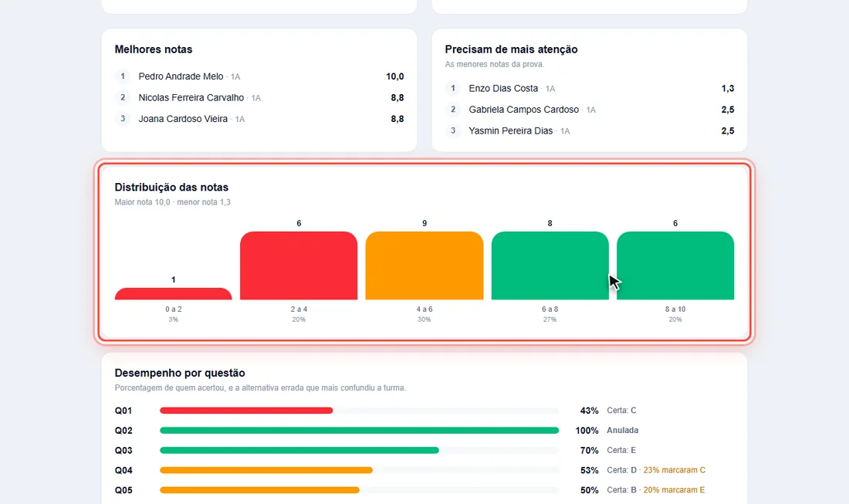The height and width of the screenshot is (504, 849).
Task: Click the 10,0 grade of Pedro
Action: 394,76
